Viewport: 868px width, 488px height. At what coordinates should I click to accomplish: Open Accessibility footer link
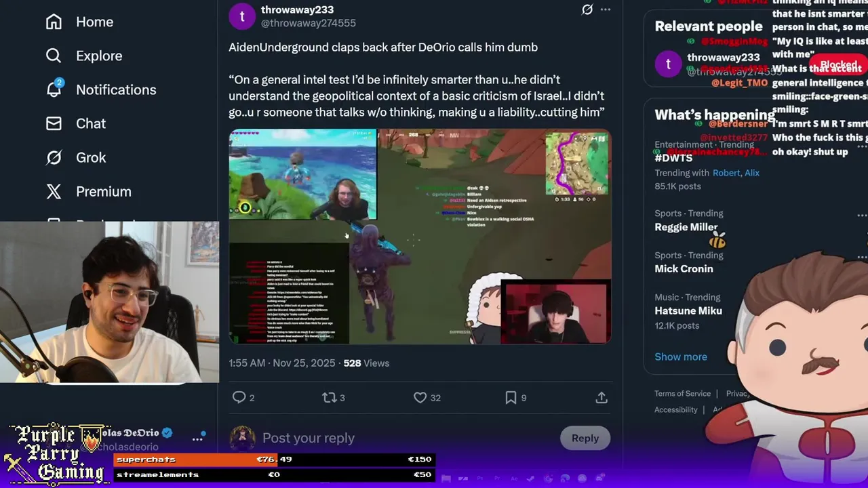(x=675, y=409)
